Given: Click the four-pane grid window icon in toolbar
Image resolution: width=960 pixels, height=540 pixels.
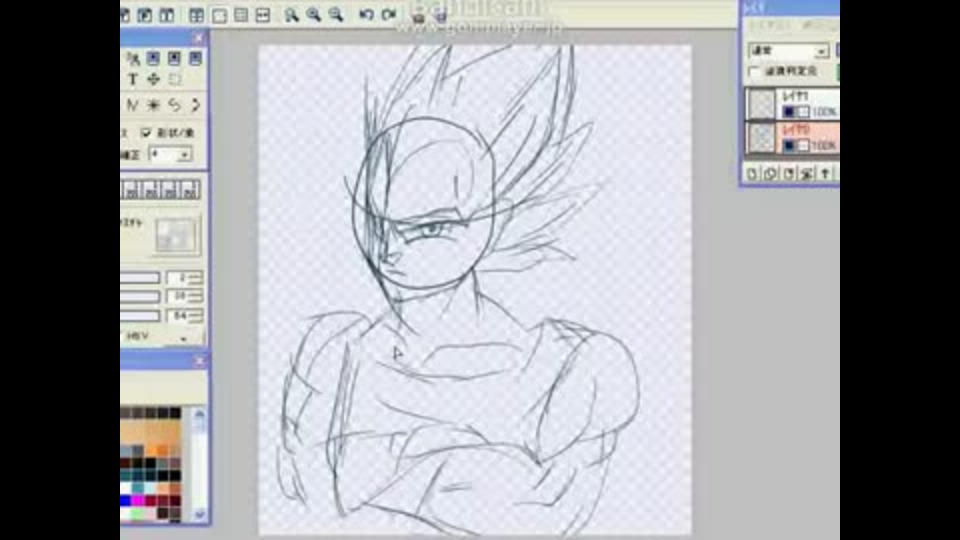Looking at the screenshot, I should click(x=197, y=15).
